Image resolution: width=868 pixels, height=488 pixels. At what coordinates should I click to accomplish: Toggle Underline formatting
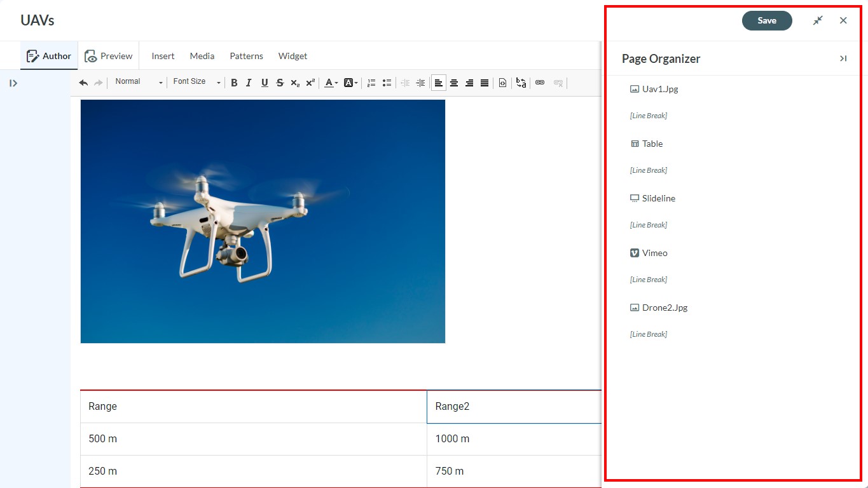pos(265,83)
